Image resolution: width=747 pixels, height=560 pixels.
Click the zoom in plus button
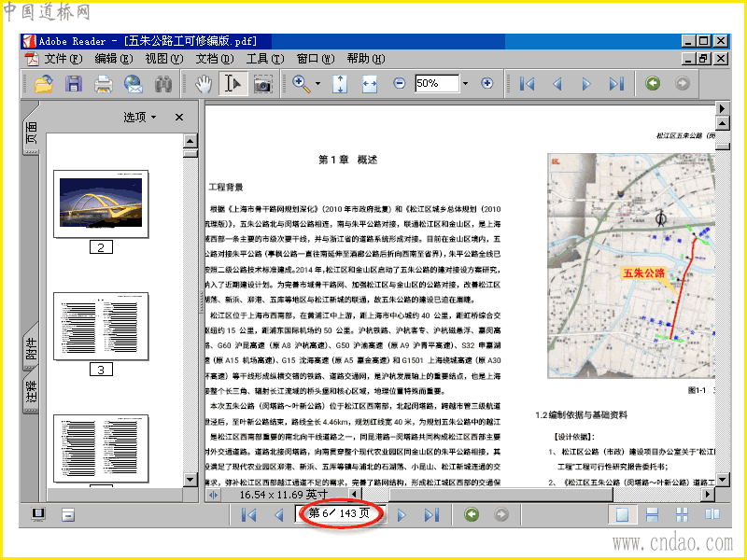486,83
